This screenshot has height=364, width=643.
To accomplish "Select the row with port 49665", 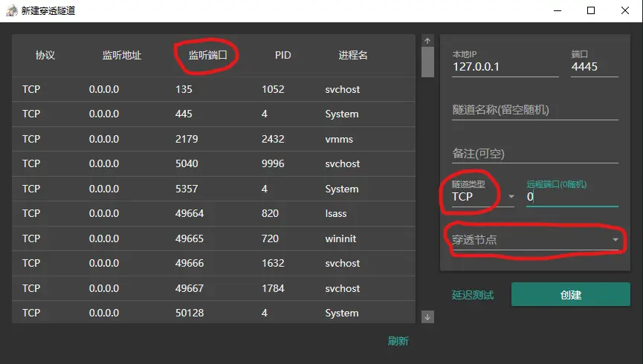I will click(213, 238).
